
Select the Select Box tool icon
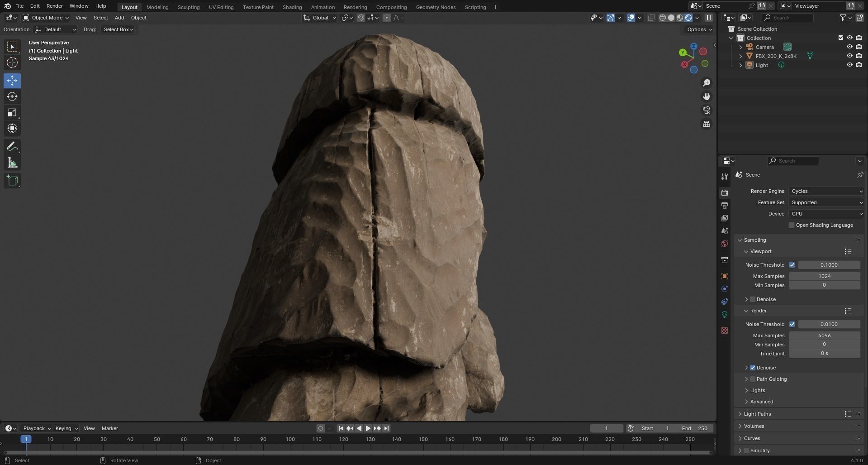[12, 47]
